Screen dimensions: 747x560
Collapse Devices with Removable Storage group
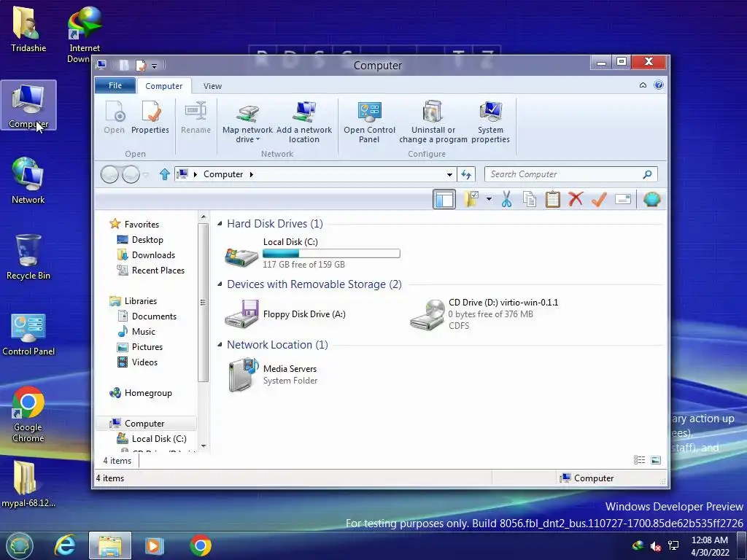(220, 284)
